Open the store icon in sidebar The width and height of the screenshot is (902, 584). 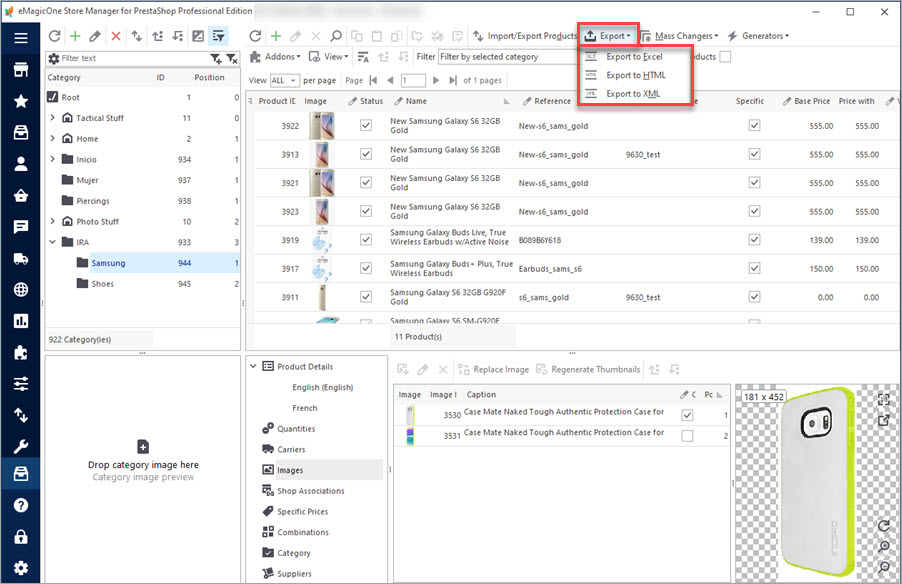coord(21,70)
